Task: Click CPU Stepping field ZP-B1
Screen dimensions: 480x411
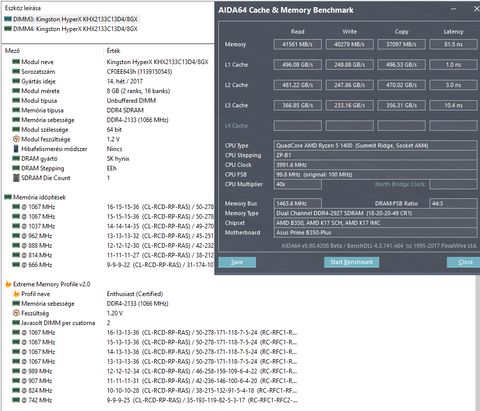Action: 375,155
